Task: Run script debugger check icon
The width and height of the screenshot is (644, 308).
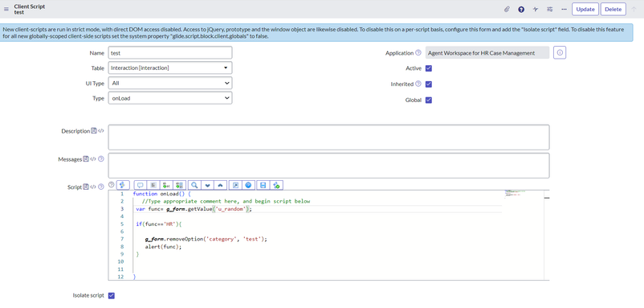Action: point(276,185)
